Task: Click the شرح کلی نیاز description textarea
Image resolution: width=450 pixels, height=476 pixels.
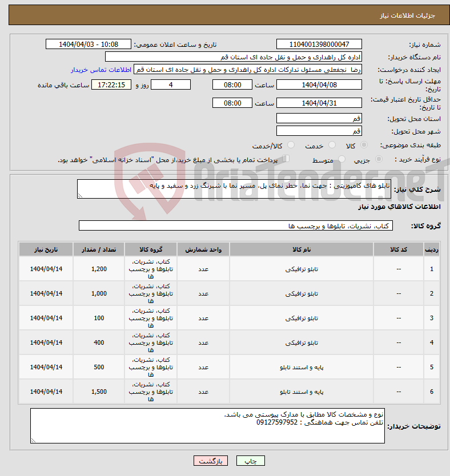Action: click(x=234, y=189)
